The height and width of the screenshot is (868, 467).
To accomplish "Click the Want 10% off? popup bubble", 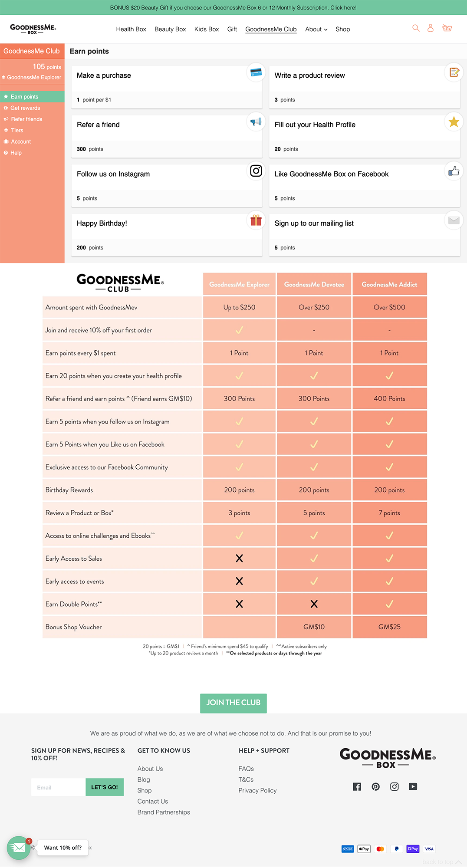I will (x=63, y=848).
